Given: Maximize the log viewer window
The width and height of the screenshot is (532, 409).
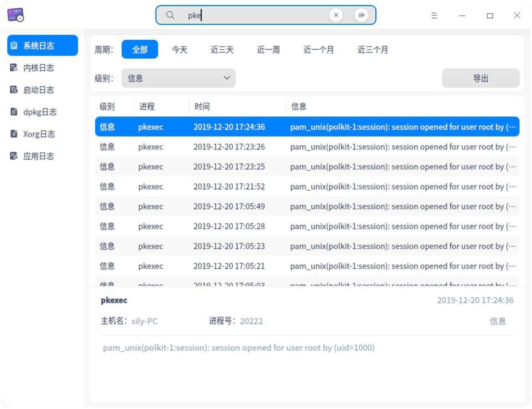Looking at the screenshot, I should (490, 15).
